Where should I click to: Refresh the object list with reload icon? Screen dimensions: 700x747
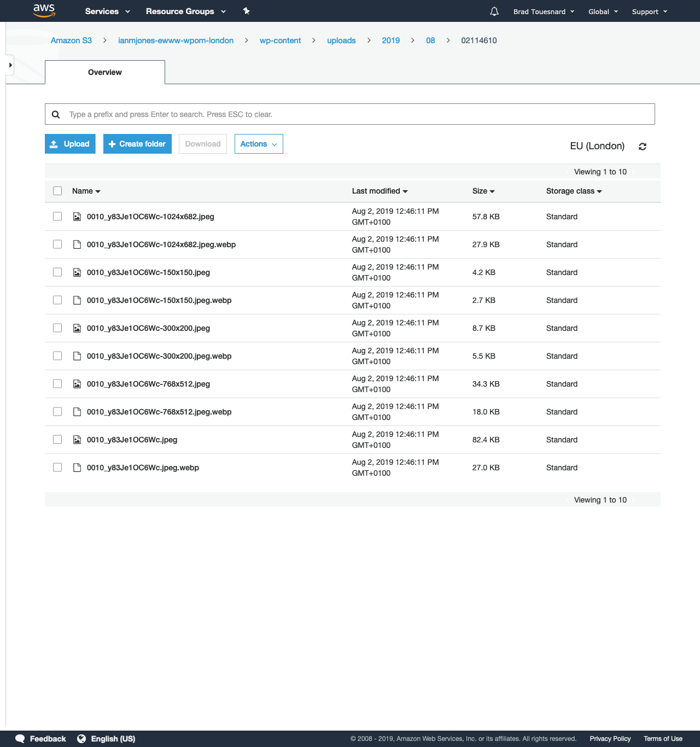[643, 147]
